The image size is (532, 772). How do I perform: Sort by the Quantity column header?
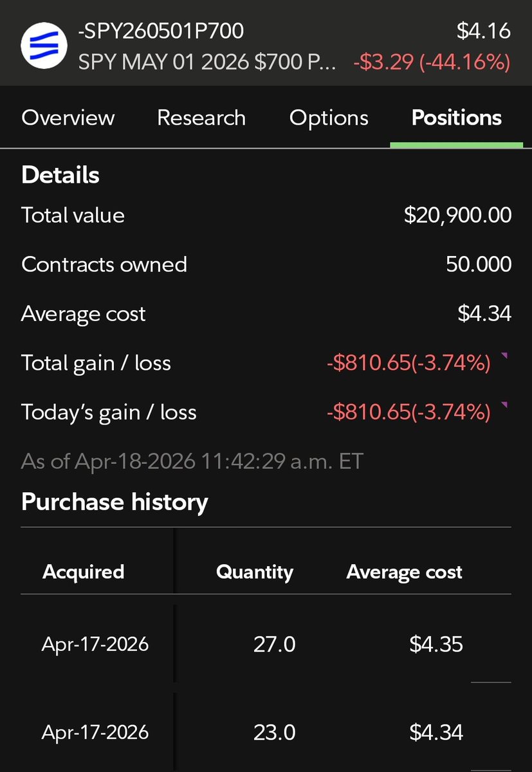click(255, 572)
